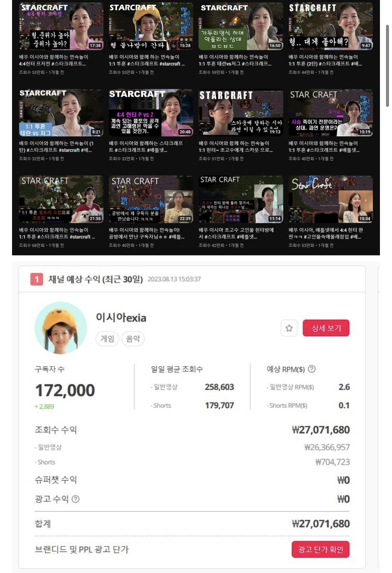This screenshot has width=392, height=573.
Task: Click the red number 1 rank badge
Action: tap(37, 279)
